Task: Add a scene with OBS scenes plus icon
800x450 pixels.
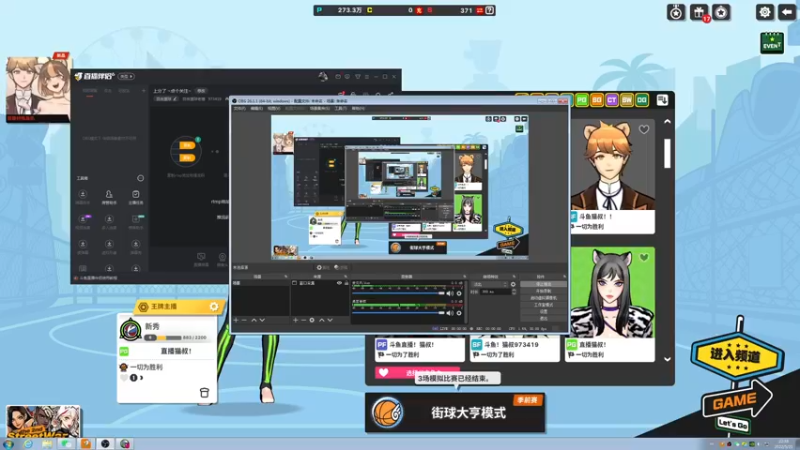Action: click(x=236, y=320)
